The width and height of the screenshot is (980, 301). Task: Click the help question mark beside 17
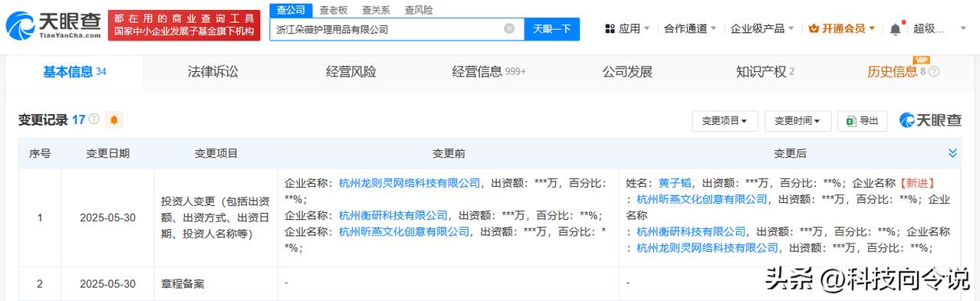point(94,119)
